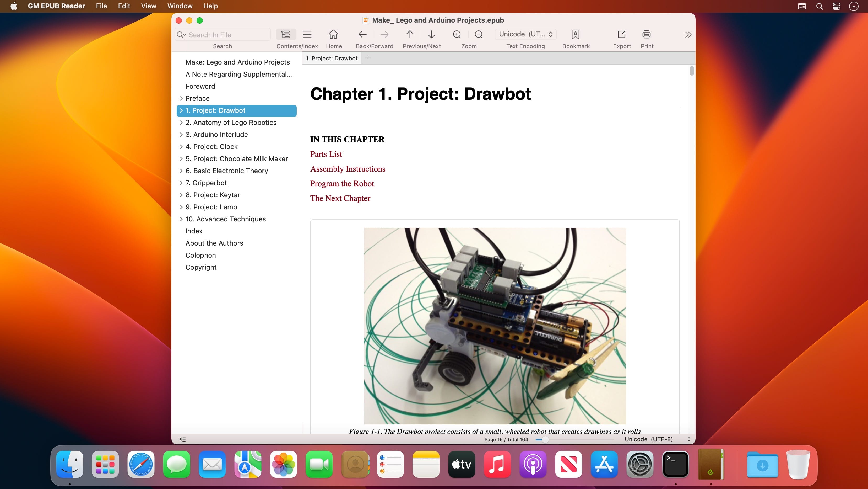Jump to previous section with up arrow
This screenshot has width=868, height=489.
point(409,34)
